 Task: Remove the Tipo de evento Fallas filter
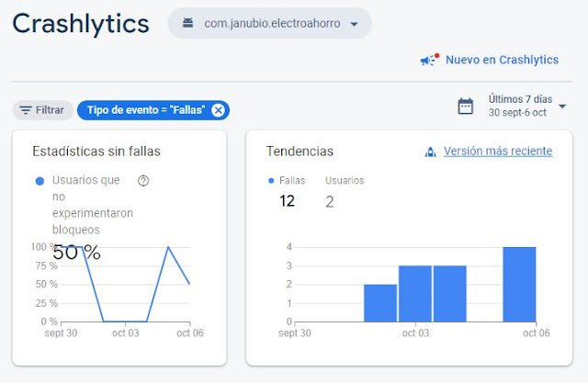(218, 110)
